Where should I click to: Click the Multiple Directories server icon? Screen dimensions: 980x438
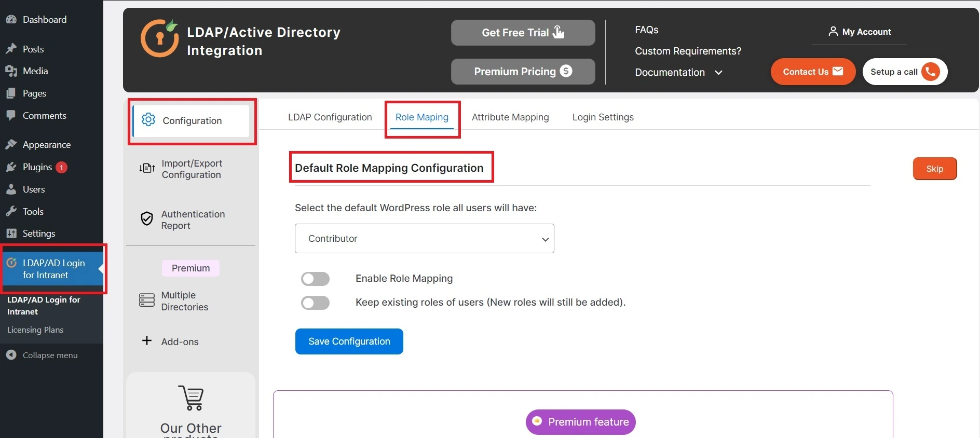coord(147,300)
